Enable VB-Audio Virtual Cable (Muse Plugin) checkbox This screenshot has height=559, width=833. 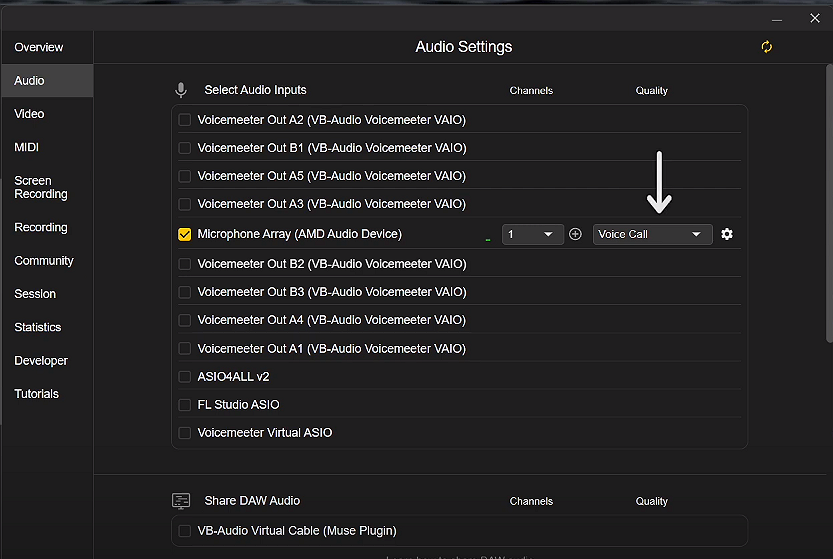pos(184,531)
